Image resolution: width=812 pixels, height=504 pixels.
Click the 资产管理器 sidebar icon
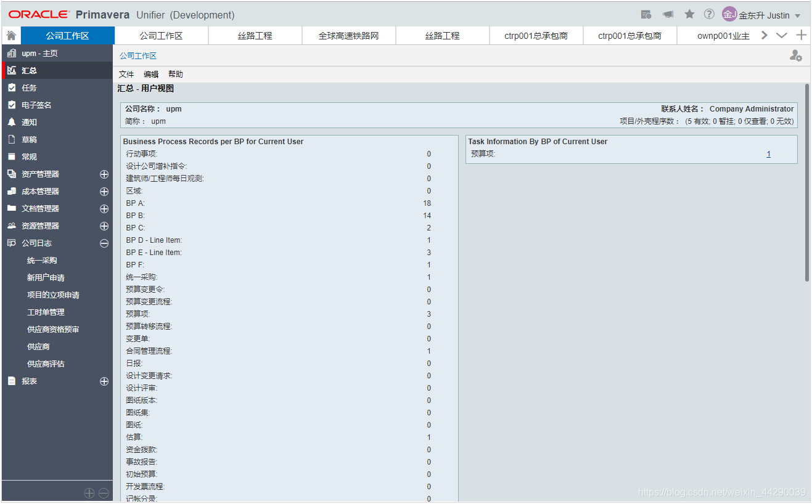point(12,174)
